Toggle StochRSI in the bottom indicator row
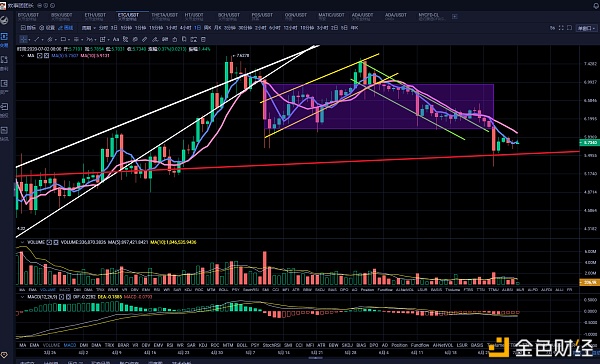This screenshot has width=600, height=364. (272, 345)
